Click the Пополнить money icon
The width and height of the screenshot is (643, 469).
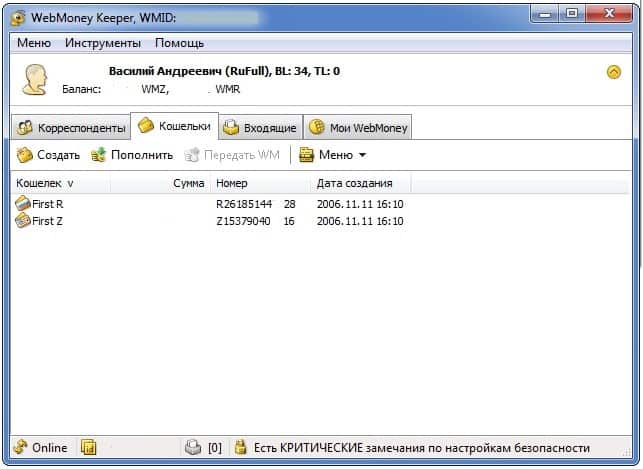[98, 155]
